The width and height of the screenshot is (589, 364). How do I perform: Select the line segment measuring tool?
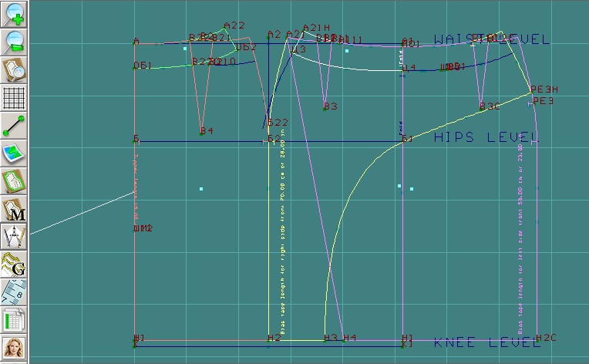tap(14, 126)
